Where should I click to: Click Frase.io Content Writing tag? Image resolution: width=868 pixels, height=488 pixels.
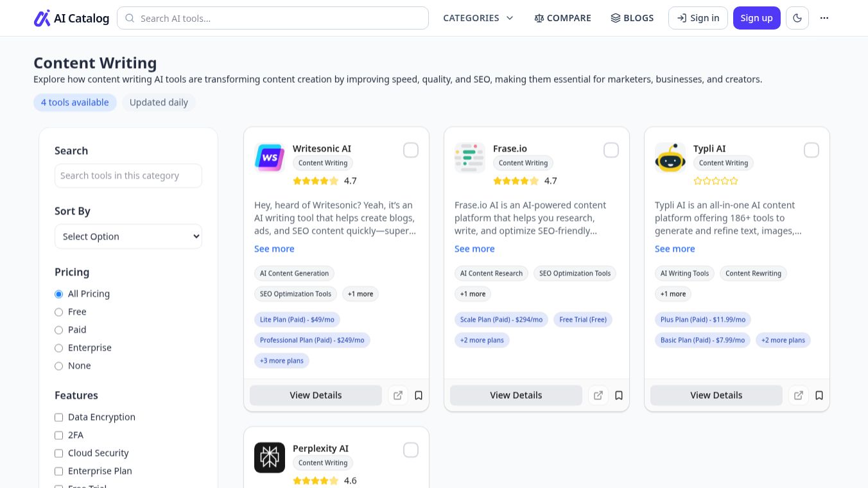tap(523, 163)
